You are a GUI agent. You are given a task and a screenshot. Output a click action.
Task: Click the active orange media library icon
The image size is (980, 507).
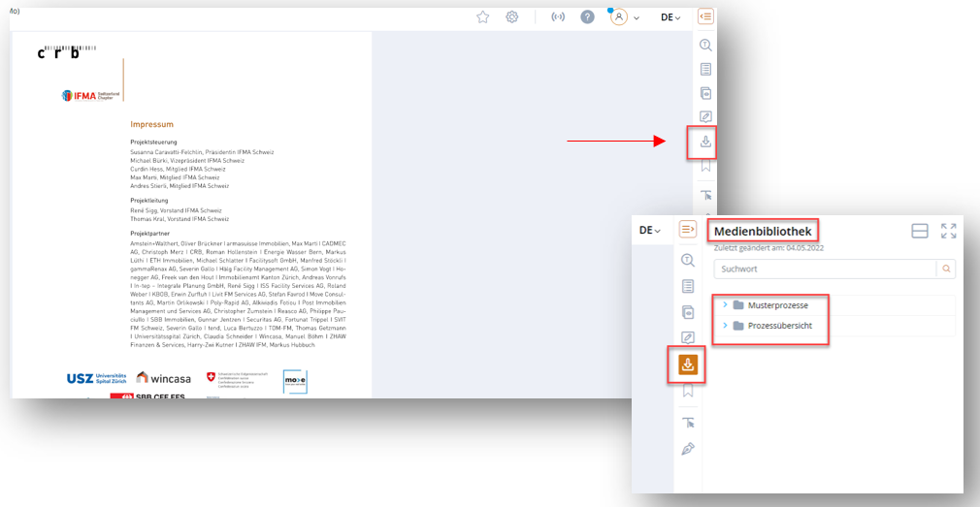688,364
